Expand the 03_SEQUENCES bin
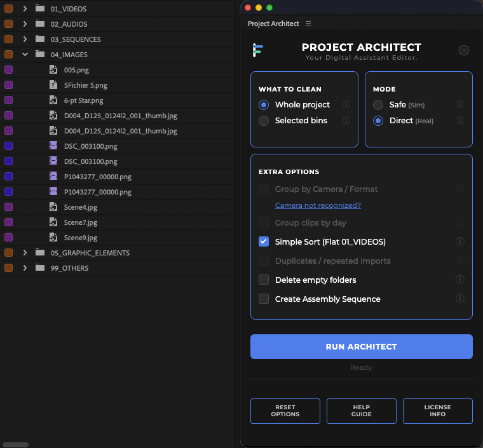The image size is (483, 448). 25,39
